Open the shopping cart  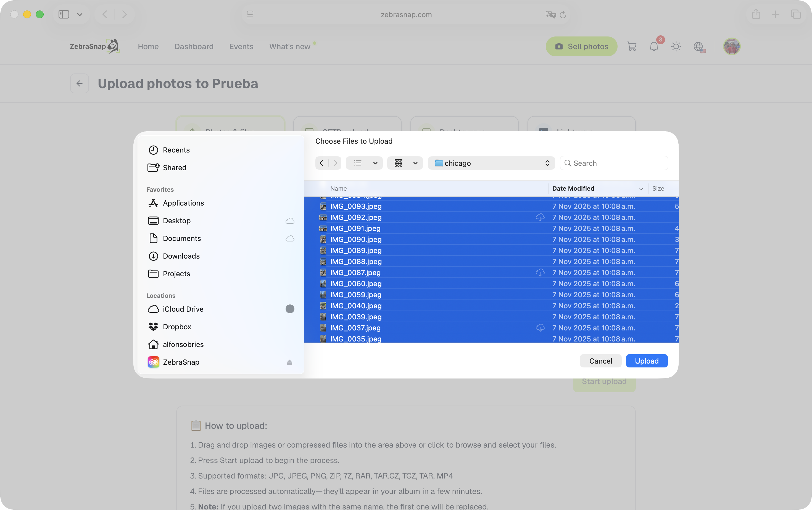pos(632,46)
